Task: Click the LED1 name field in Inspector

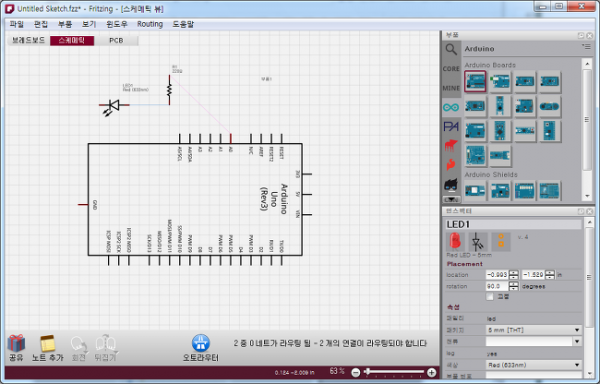Action: click(x=513, y=224)
